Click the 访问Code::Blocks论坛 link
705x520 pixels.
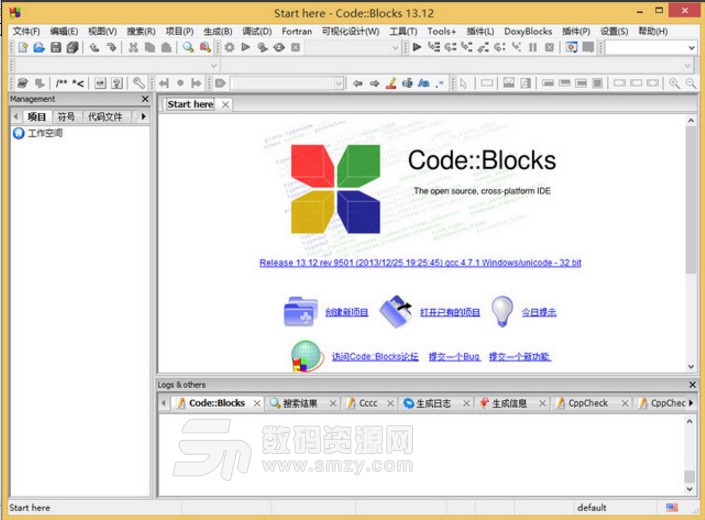(x=375, y=356)
